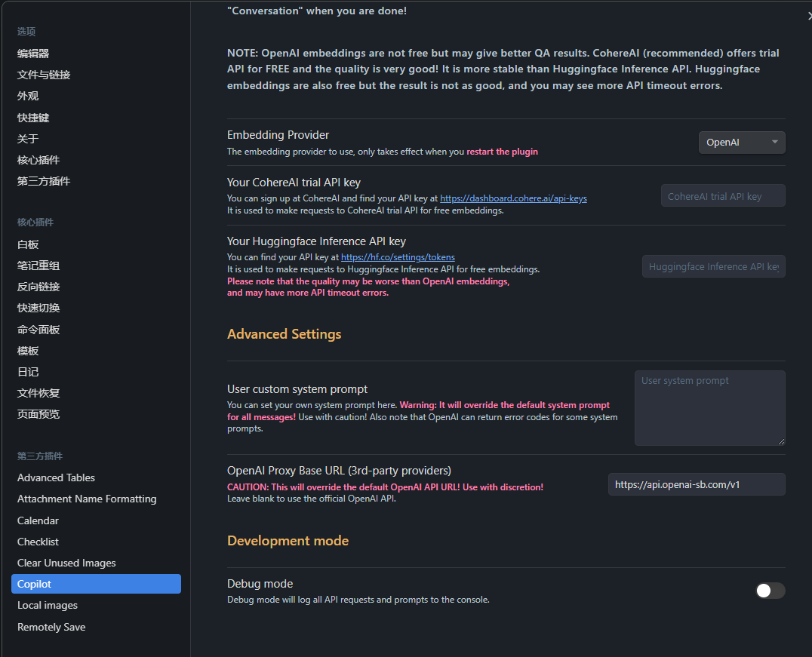Select the 模板 core plugin settings
The height and width of the screenshot is (657, 812).
click(x=27, y=350)
